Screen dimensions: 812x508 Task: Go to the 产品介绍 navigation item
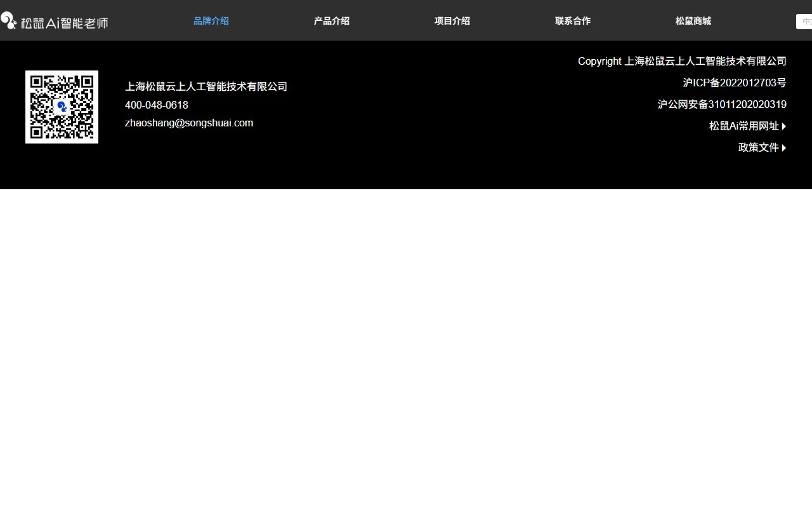pyautogui.click(x=331, y=21)
